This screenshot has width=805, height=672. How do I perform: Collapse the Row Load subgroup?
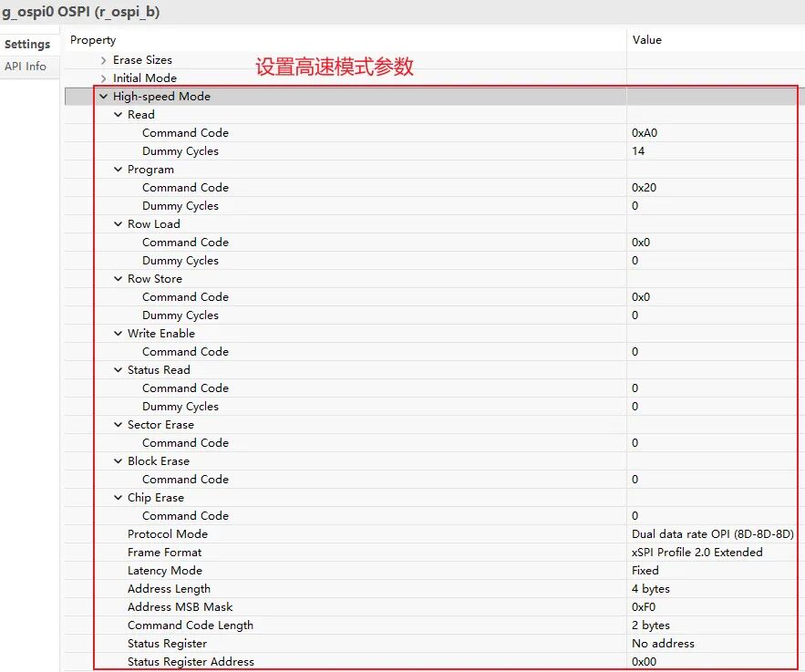coord(119,224)
